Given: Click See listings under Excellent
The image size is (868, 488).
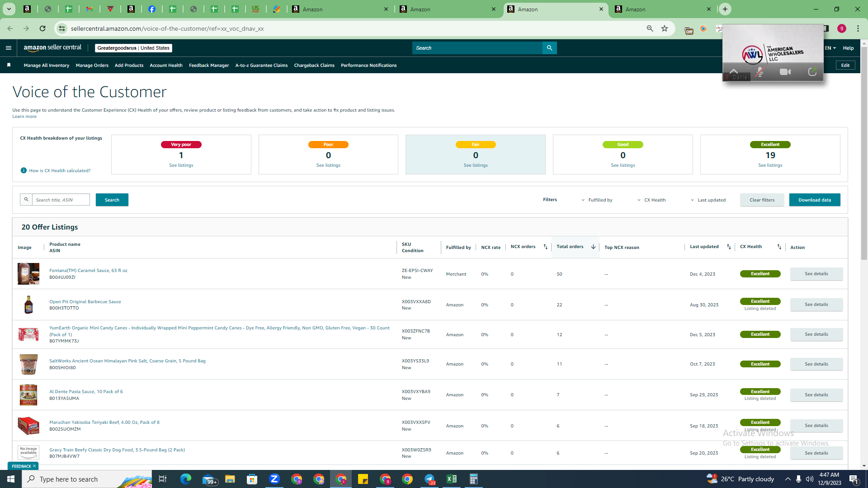Looking at the screenshot, I should tap(770, 165).
